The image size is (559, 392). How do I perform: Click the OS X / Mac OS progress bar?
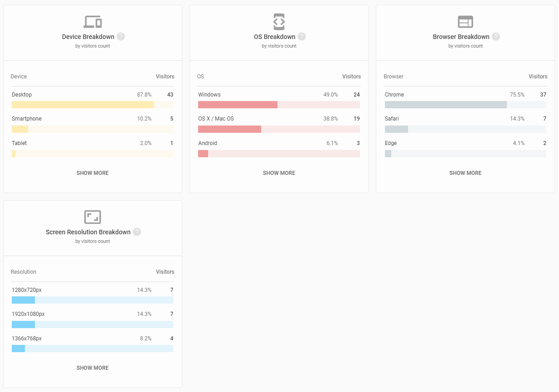(279, 129)
